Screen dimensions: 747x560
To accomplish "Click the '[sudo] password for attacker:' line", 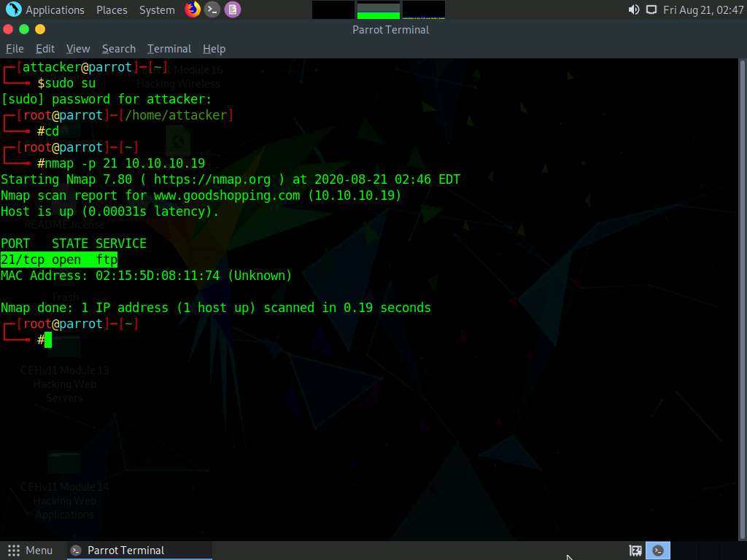I will coord(106,99).
